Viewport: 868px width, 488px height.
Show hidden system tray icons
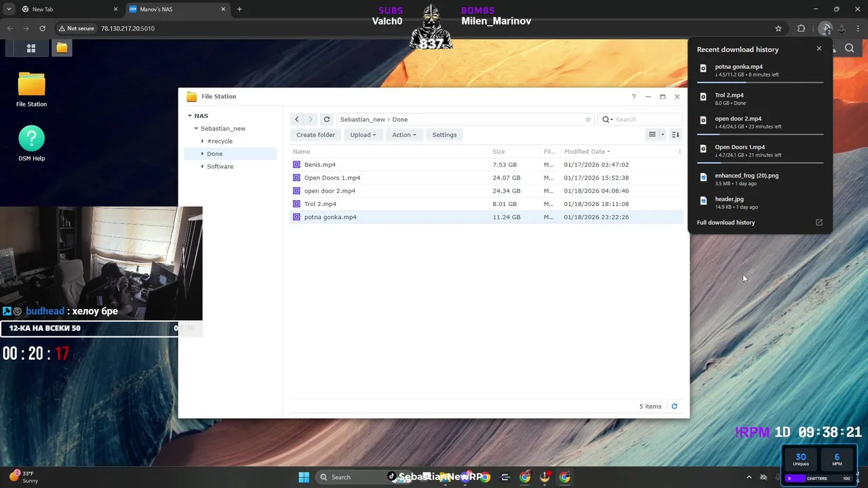(x=749, y=477)
